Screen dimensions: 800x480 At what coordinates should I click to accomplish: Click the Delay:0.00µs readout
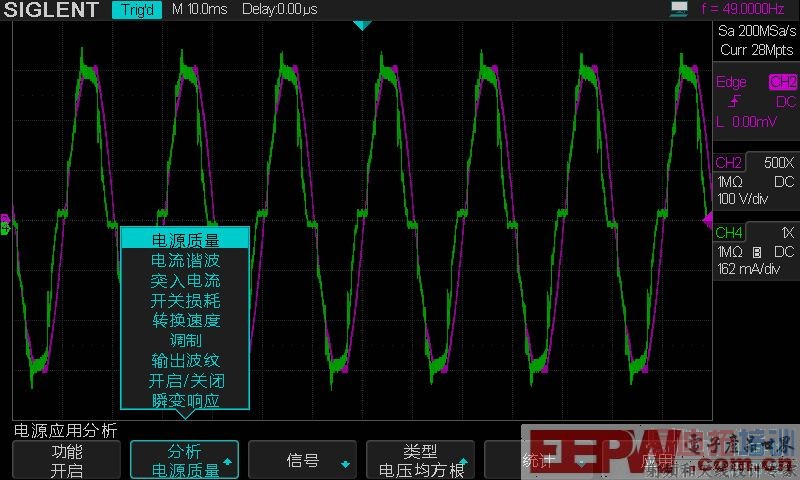280,9
